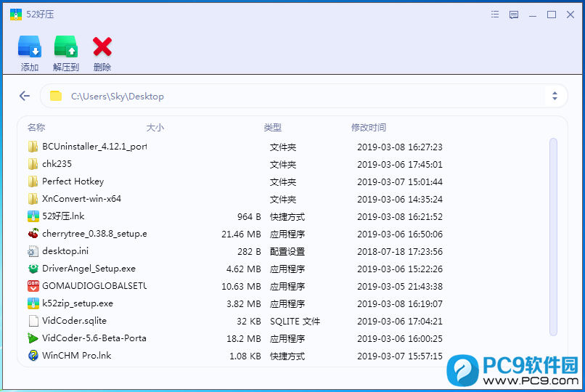The image size is (585, 392).
Task: Maximize the 52好压 window
Action: pos(552,15)
